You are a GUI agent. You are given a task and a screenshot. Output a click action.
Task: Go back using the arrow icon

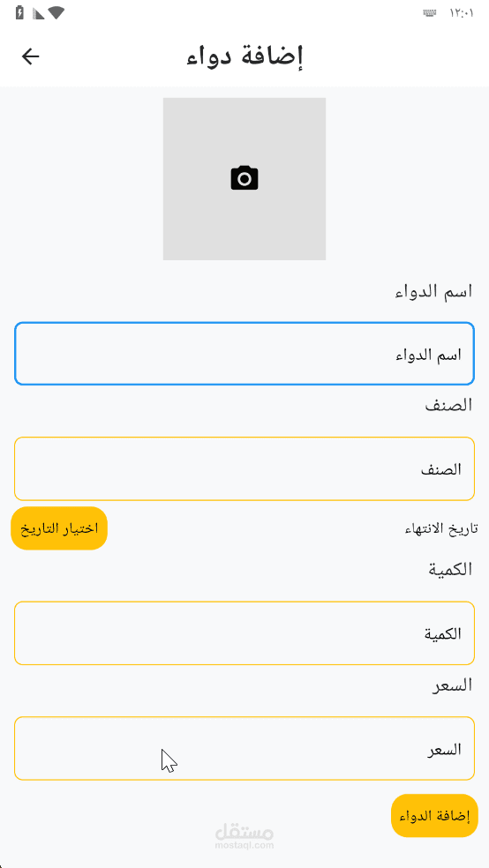click(x=31, y=56)
